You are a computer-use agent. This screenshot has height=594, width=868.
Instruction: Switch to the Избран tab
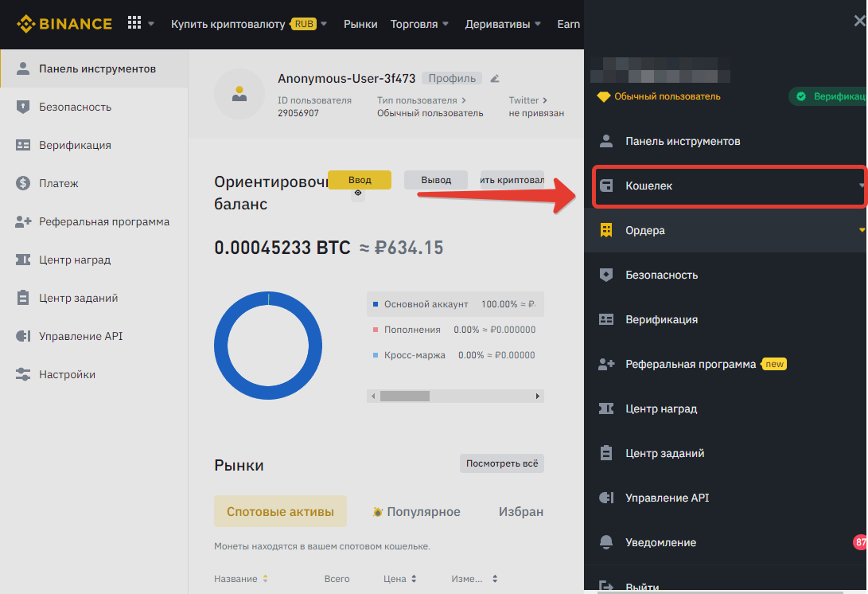[x=521, y=511]
